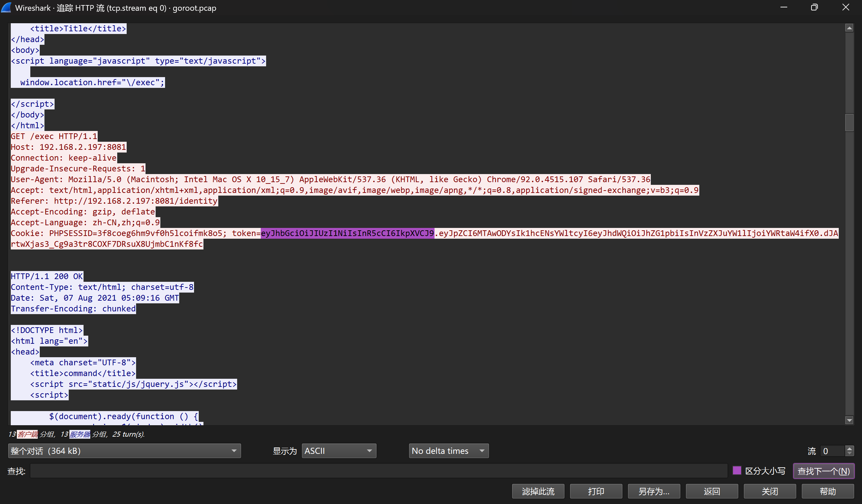The image size is (862, 504).
Task: Click the Wireshark shark fin title icon
Action: click(x=6, y=7)
